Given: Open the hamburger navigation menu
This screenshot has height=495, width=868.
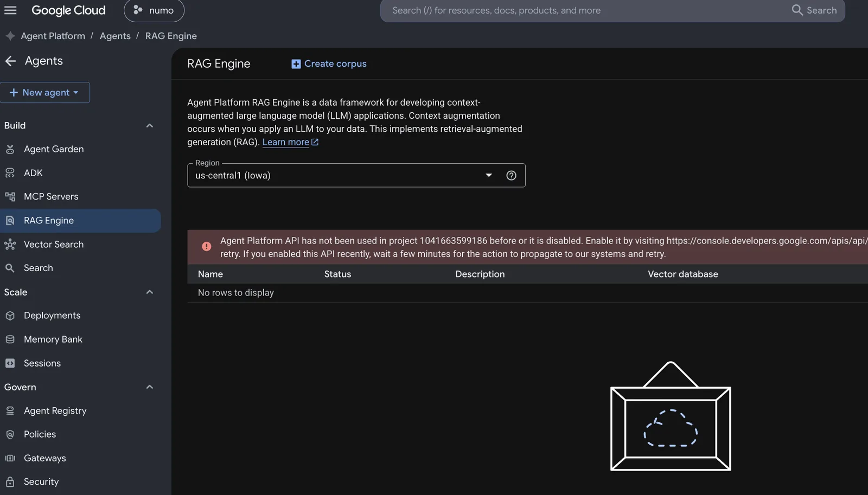Looking at the screenshot, I should coord(10,10).
